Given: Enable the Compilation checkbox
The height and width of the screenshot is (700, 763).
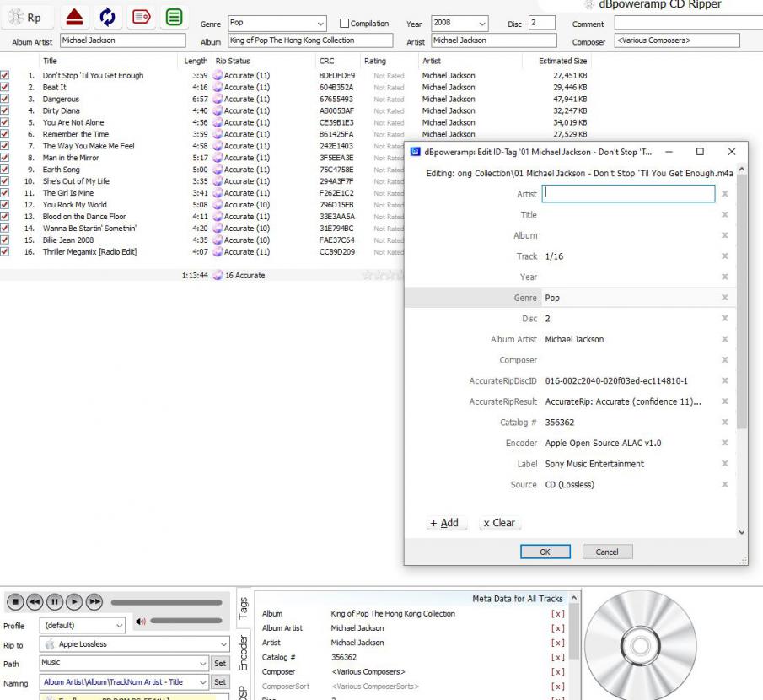Looking at the screenshot, I should [344, 24].
